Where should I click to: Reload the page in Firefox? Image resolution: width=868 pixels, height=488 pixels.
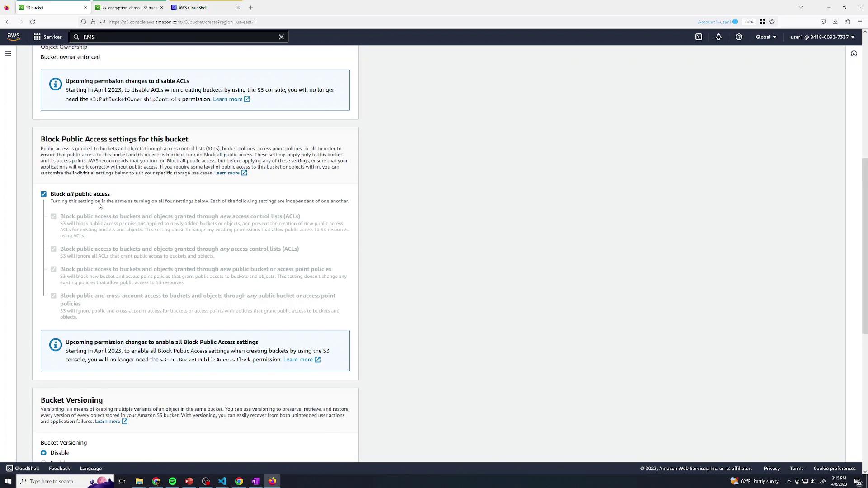[33, 22]
